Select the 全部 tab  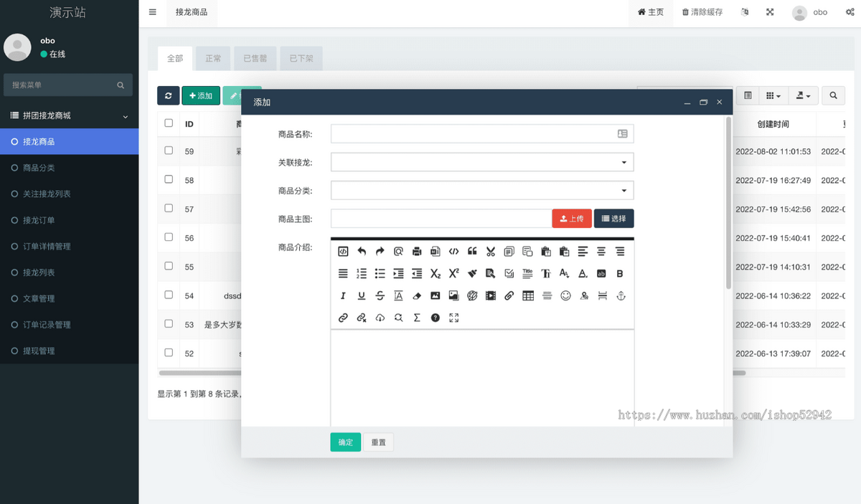(x=175, y=59)
